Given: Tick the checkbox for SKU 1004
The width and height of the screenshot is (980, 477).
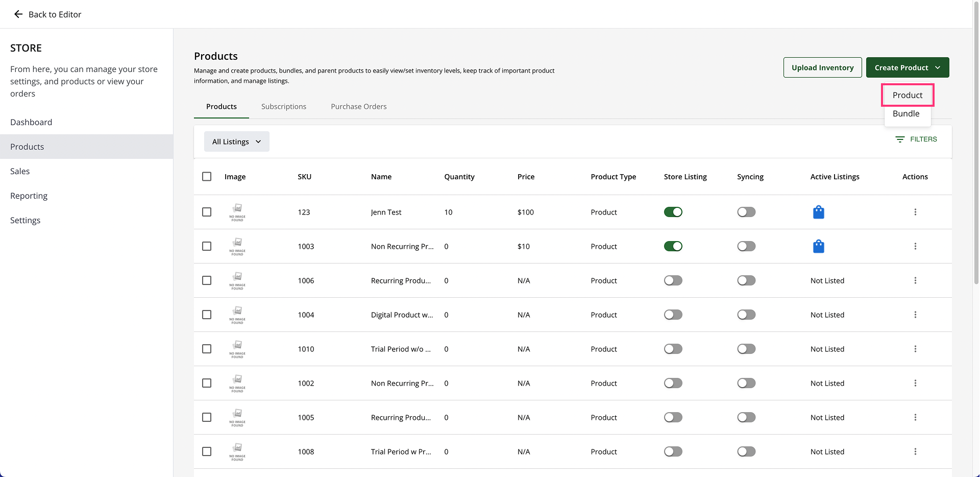Looking at the screenshot, I should coord(207,315).
